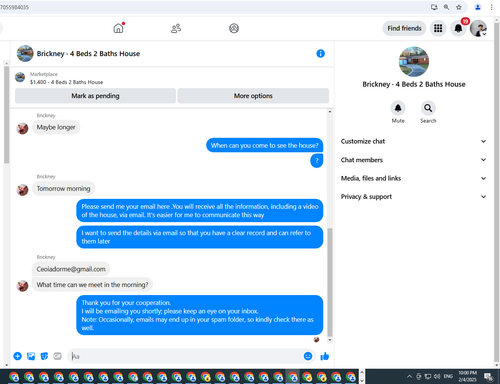Search in conversation using magnifier icon
The image size is (500, 384).
point(428,108)
